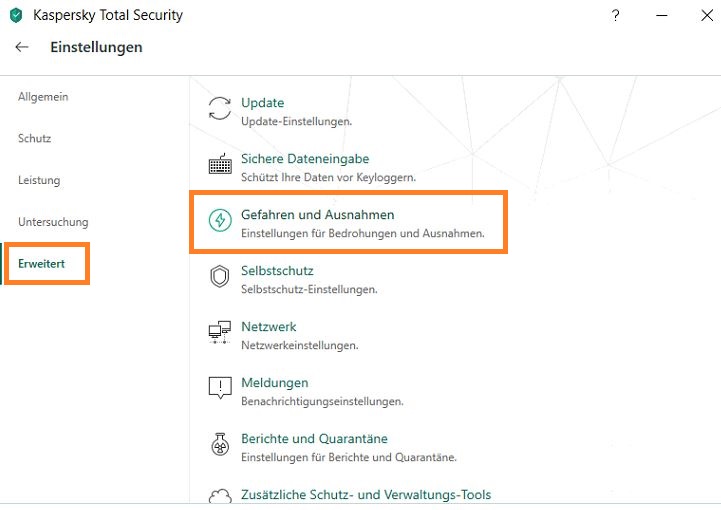
Task: Click the lightning bolt Gefahren icon
Action: (220, 220)
